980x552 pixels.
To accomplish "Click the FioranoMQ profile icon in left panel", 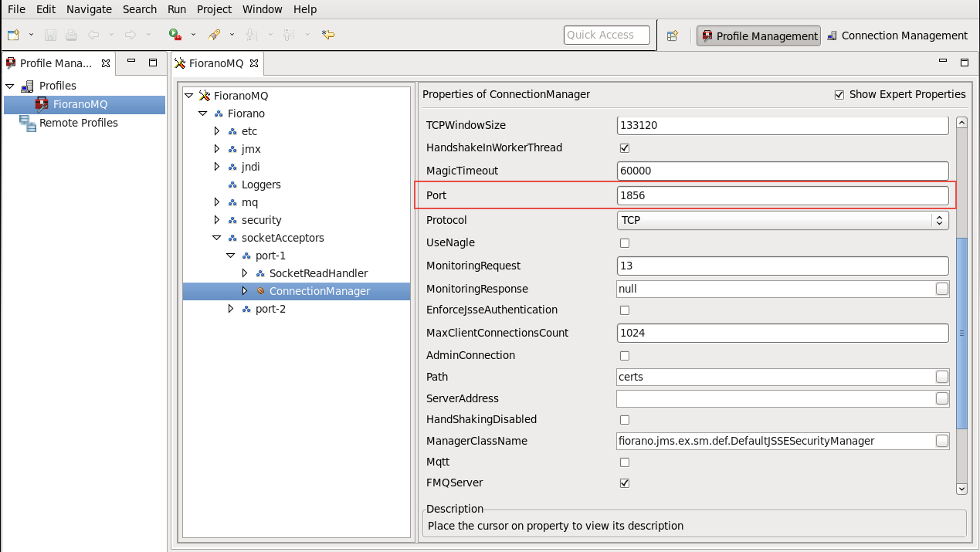I will tap(42, 104).
